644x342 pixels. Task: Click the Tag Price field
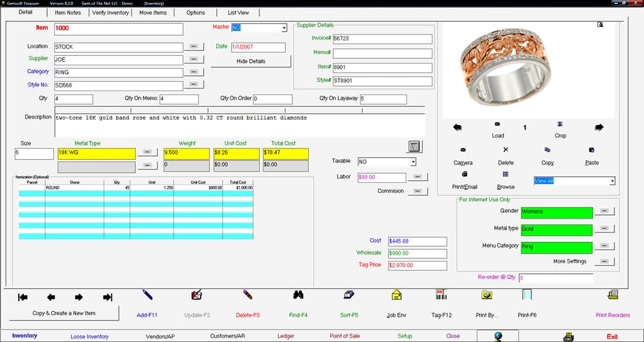[418, 266]
